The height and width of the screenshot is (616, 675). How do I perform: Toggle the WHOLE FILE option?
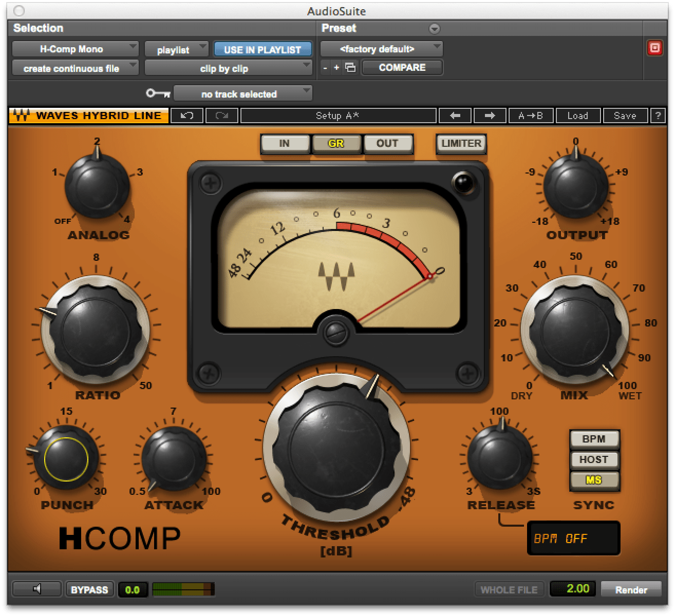coord(509,589)
